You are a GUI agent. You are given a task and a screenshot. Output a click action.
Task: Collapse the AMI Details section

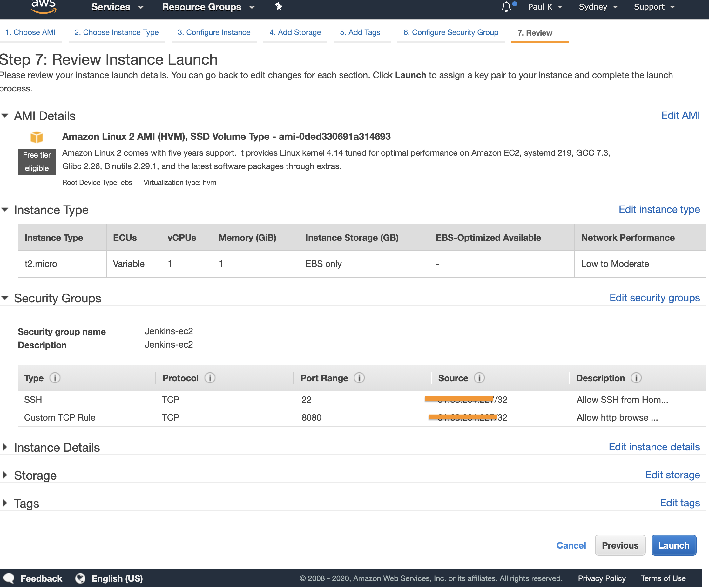click(5, 115)
